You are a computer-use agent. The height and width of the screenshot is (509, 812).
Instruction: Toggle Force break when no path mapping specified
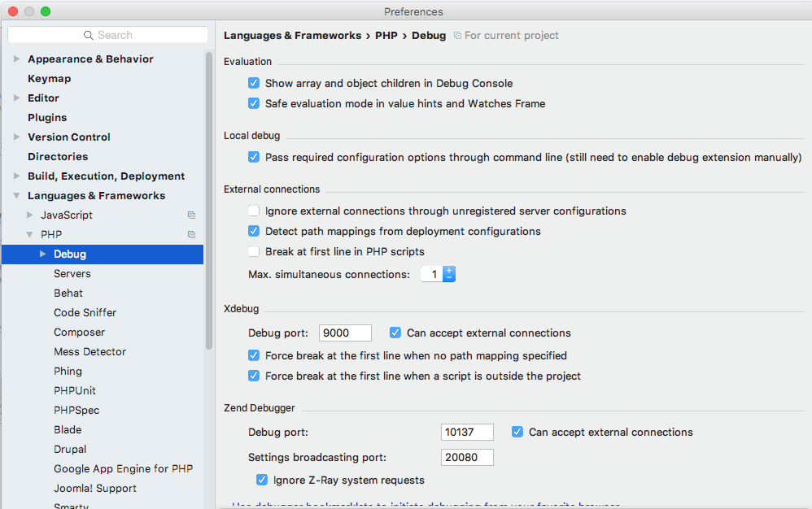(254, 355)
